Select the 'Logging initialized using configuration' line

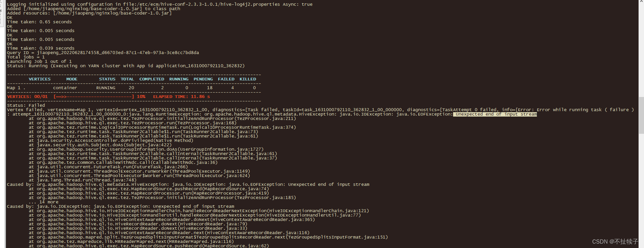coord(159,4)
